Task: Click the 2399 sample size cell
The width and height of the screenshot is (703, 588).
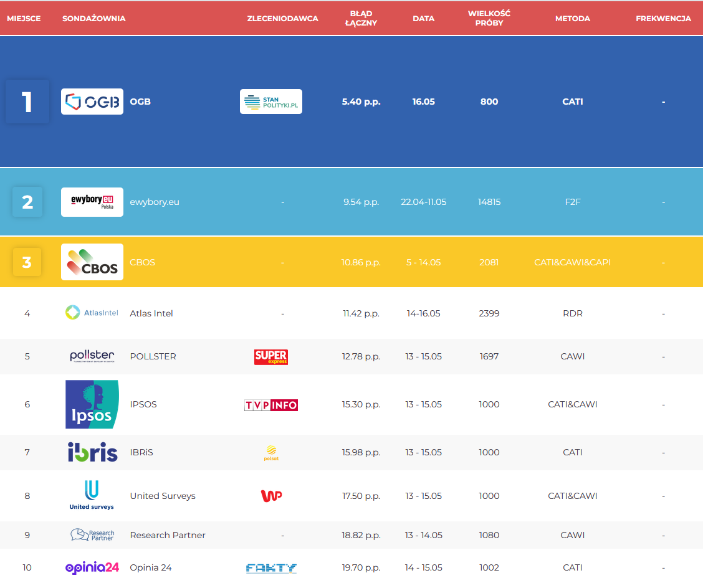Action: pyautogui.click(x=489, y=313)
